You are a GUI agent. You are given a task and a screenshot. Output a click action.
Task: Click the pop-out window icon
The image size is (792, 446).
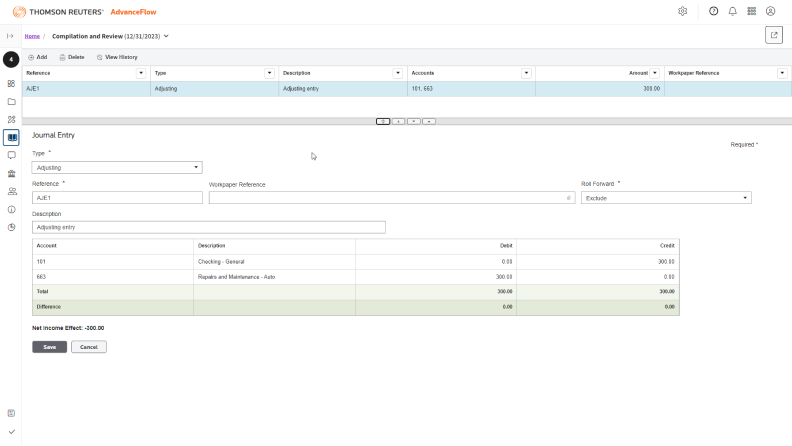pos(774,35)
